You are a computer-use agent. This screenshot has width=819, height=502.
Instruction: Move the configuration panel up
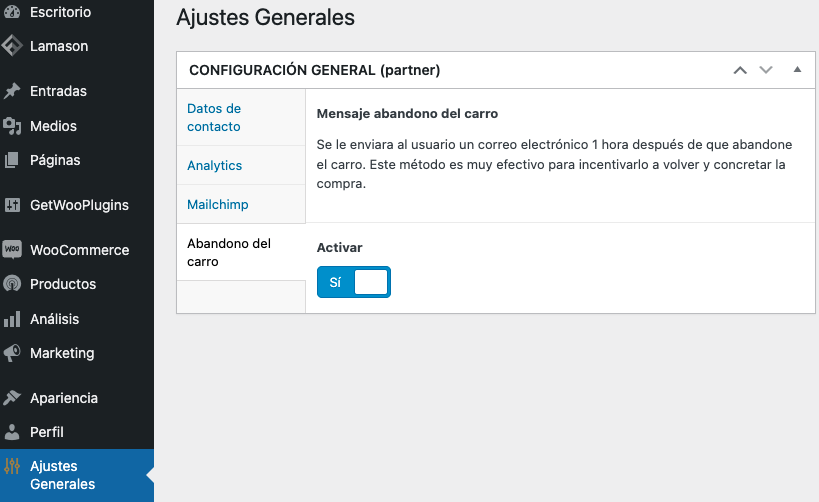pos(740,70)
